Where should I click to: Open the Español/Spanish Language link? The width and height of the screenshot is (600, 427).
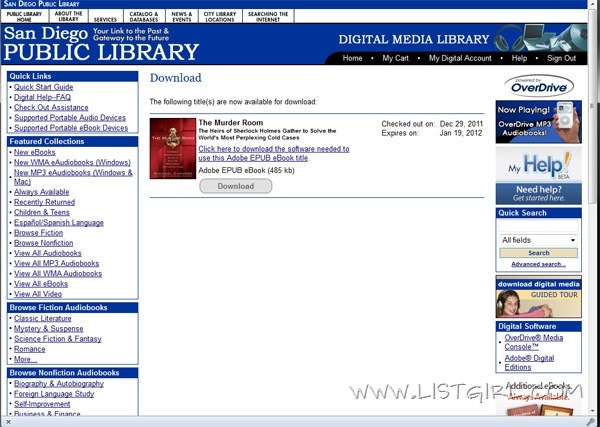59,223
